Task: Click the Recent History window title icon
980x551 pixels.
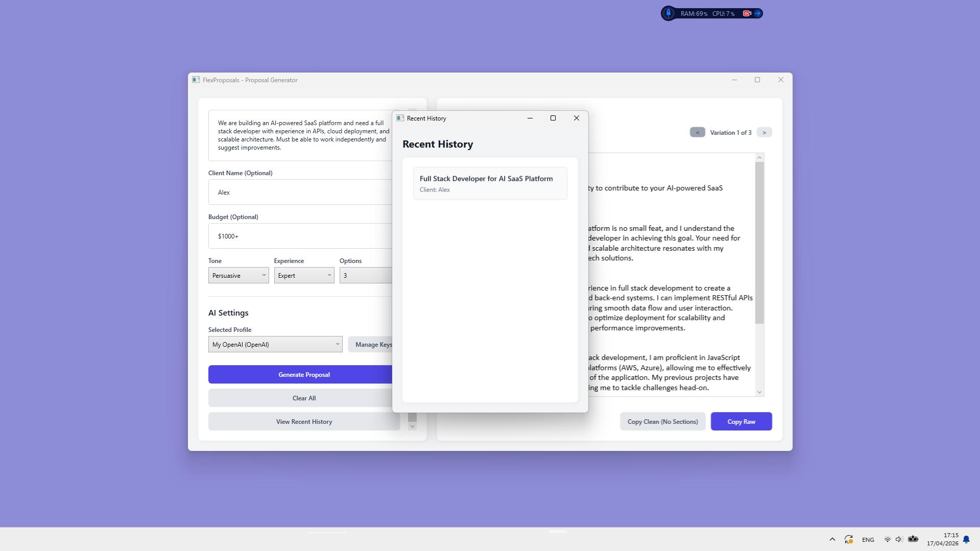Action: coord(400,118)
